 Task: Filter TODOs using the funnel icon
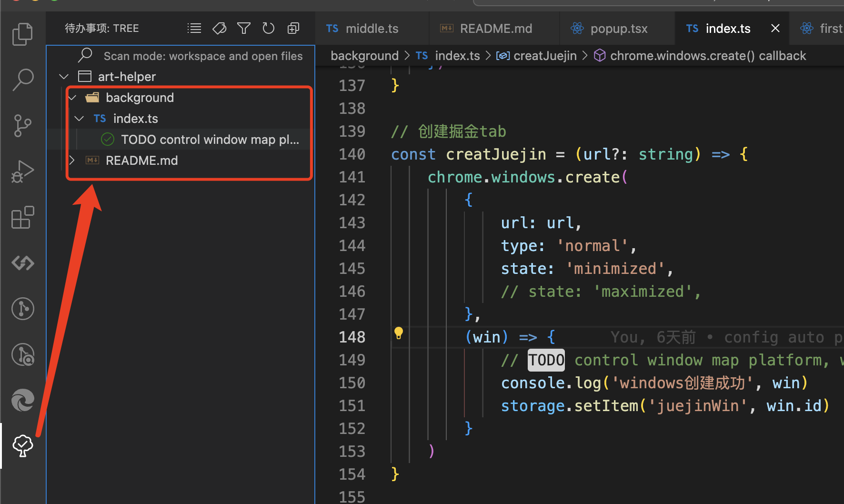click(x=243, y=28)
